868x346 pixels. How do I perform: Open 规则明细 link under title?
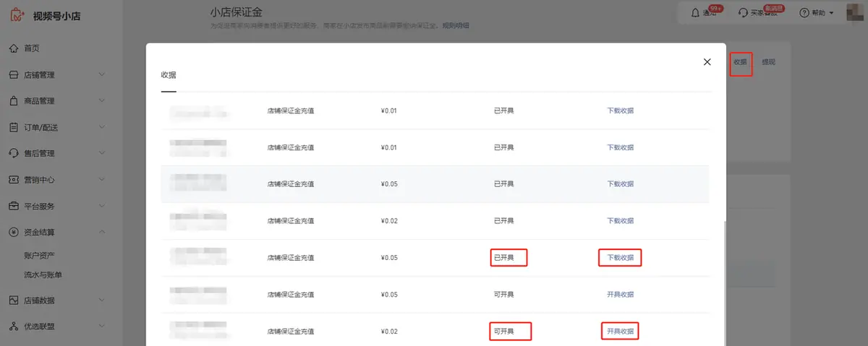point(456,26)
